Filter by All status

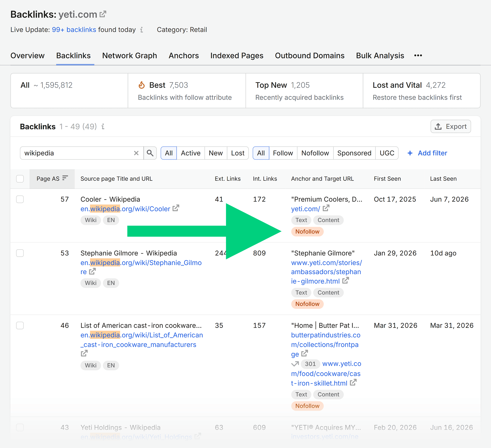pyautogui.click(x=169, y=153)
